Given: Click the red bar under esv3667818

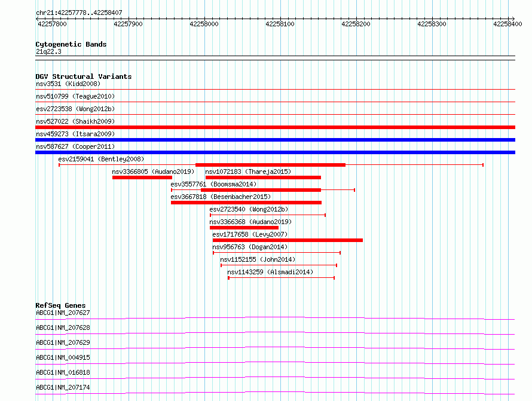Looking at the screenshot, I should (x=246, y=203).
